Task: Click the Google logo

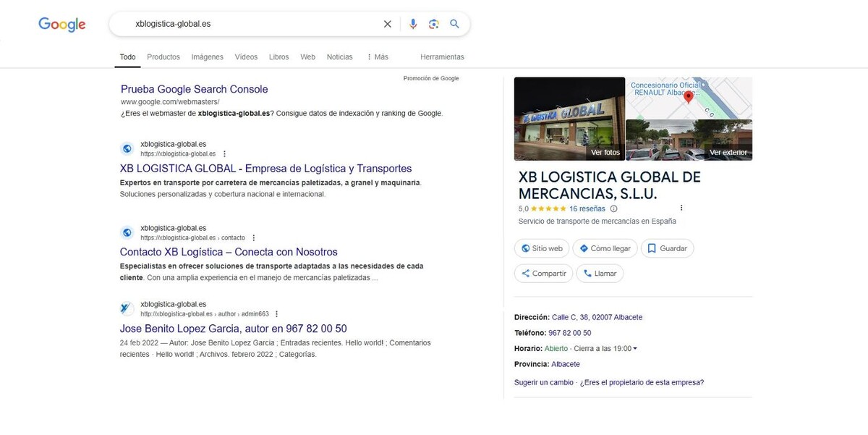Action: (62, 25)
